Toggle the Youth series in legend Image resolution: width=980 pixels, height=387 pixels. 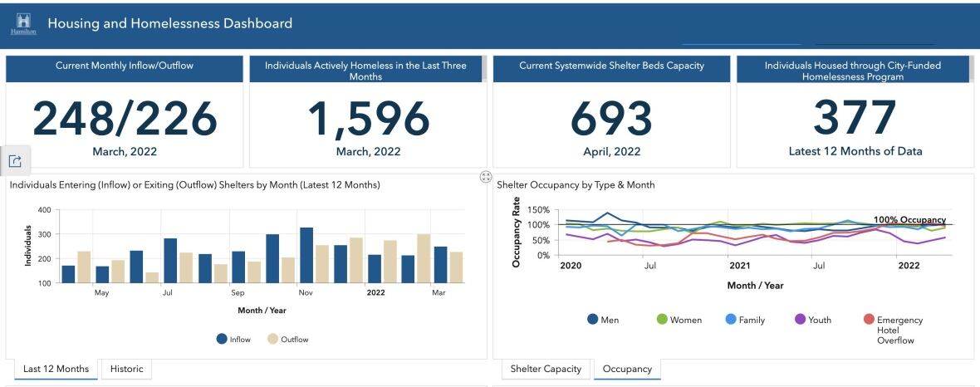pos(801,320)
